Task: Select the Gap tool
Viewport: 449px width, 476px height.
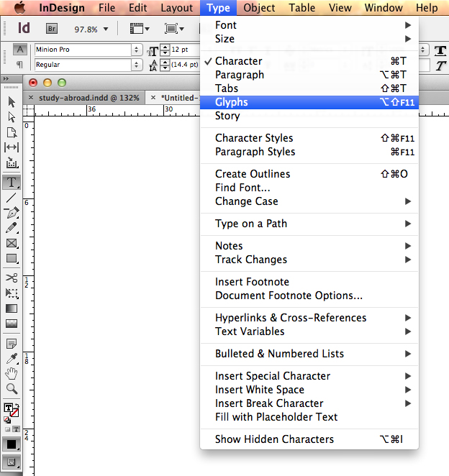Action: coord(12,147)
